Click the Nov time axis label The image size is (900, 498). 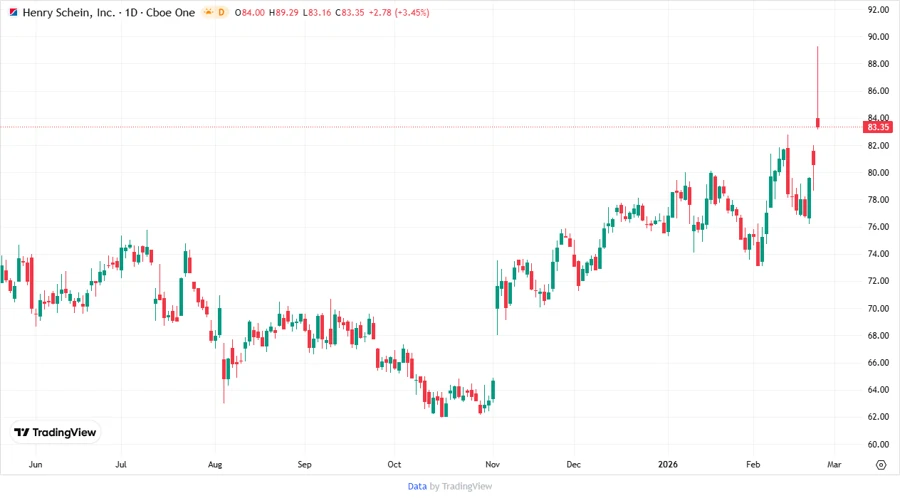point(492,464)
